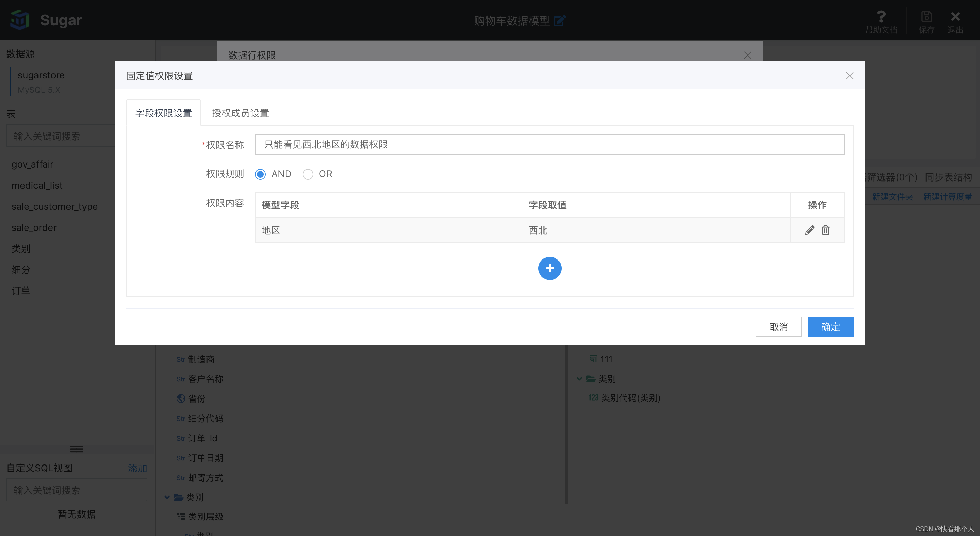The image size is (980, 536).
Task: Select the 111 measure item
Action: pyautogui.click(x=607, y=359)
